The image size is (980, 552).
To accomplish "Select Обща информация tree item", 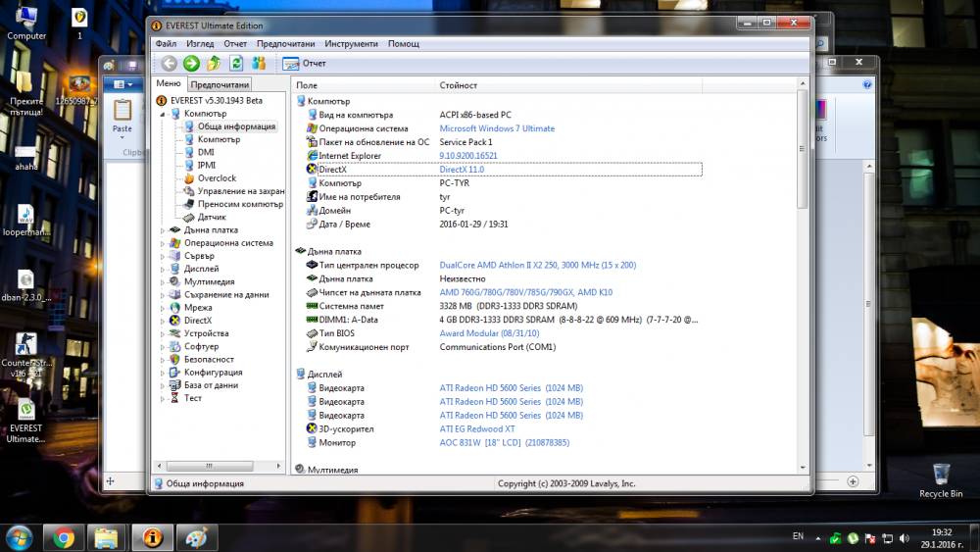I will pos(236,126).
